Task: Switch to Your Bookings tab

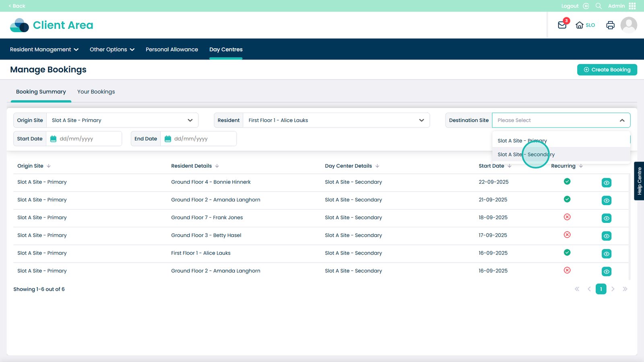Action: click(x=96, y=92)
